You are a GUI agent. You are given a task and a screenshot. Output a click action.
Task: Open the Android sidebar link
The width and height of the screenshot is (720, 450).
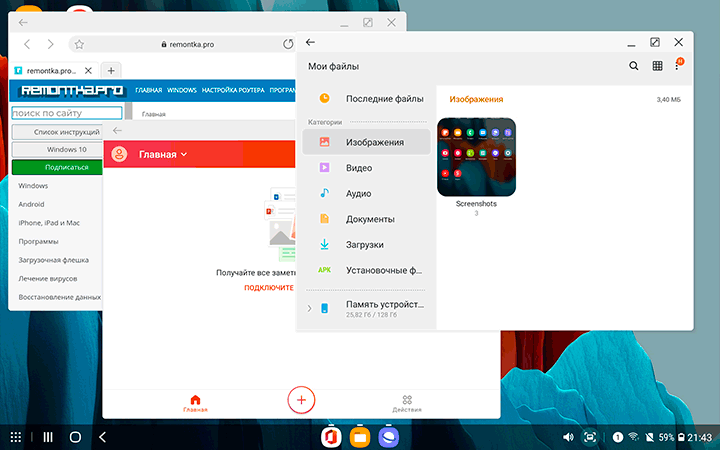31,204
